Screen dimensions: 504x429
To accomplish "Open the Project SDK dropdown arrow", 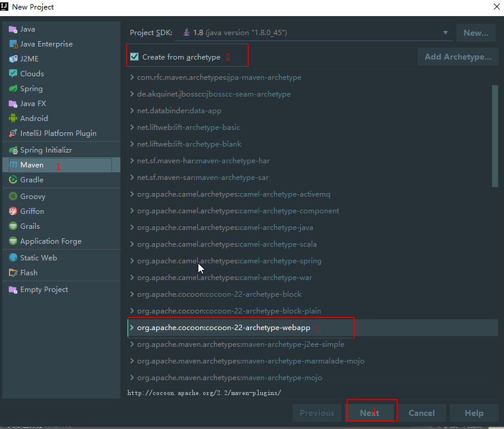I will click(x=446, y=33).
